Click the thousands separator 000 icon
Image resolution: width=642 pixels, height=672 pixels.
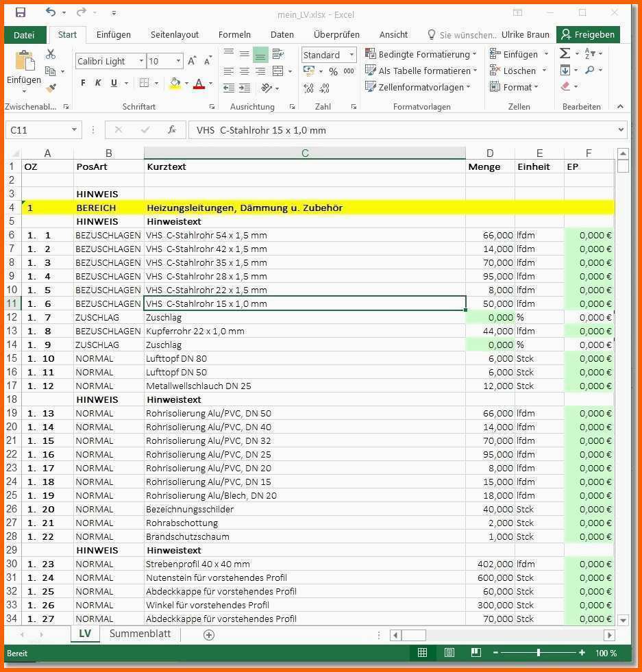point(349,71)
